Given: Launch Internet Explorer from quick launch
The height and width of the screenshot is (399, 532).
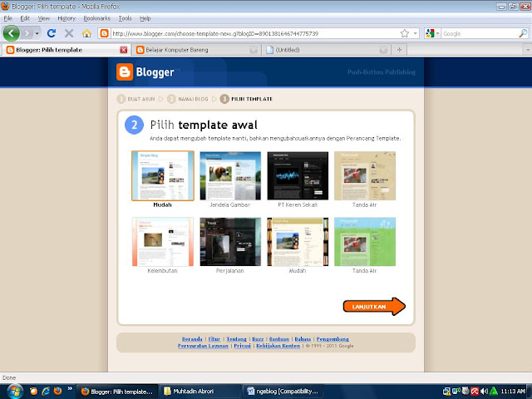Looking at the screenshot, I should [x=46, y=392].
